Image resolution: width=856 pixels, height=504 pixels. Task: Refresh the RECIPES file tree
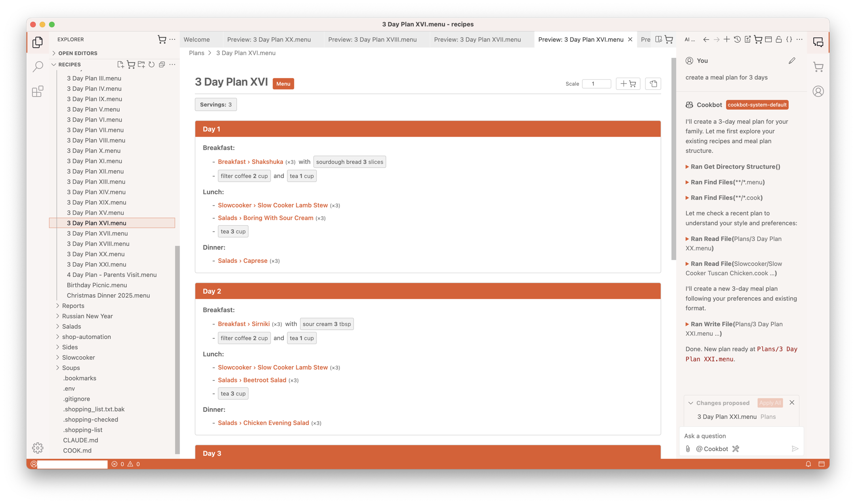(x=151, y=64)
